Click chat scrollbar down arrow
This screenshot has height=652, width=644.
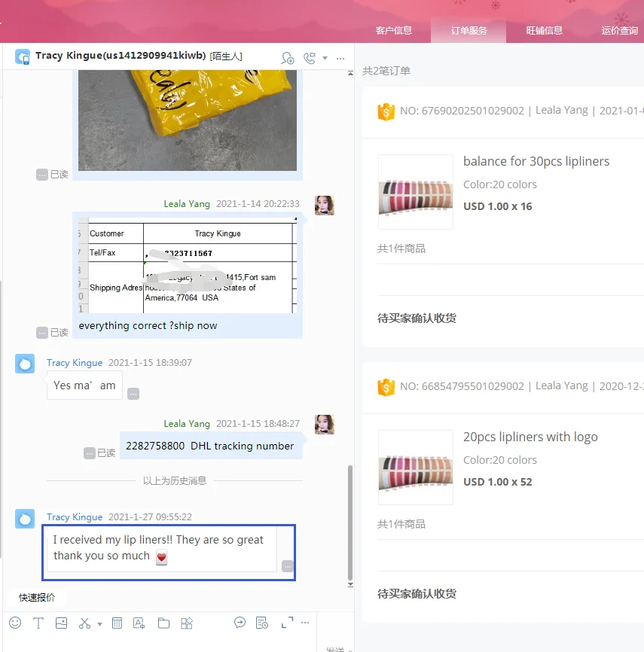(x=349, y=584)
